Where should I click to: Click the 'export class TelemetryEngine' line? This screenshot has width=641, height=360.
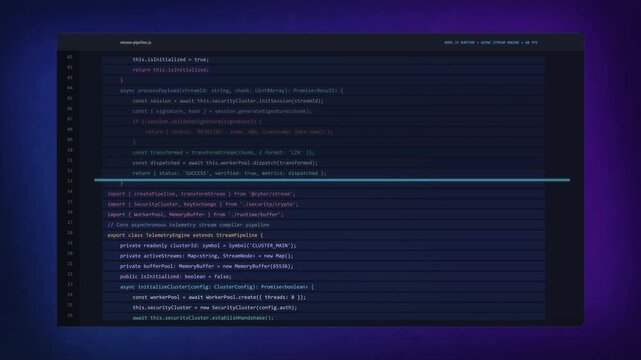185,235
